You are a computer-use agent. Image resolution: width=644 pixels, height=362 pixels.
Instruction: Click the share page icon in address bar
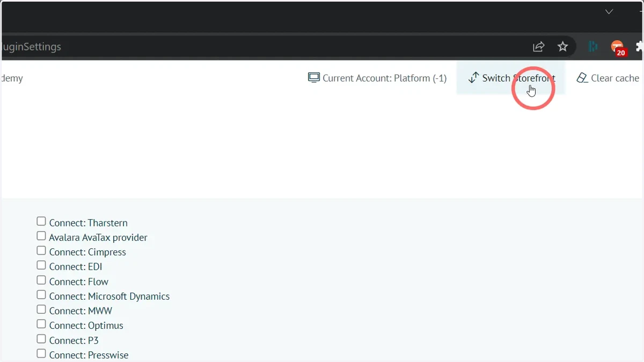pos(538,47)
